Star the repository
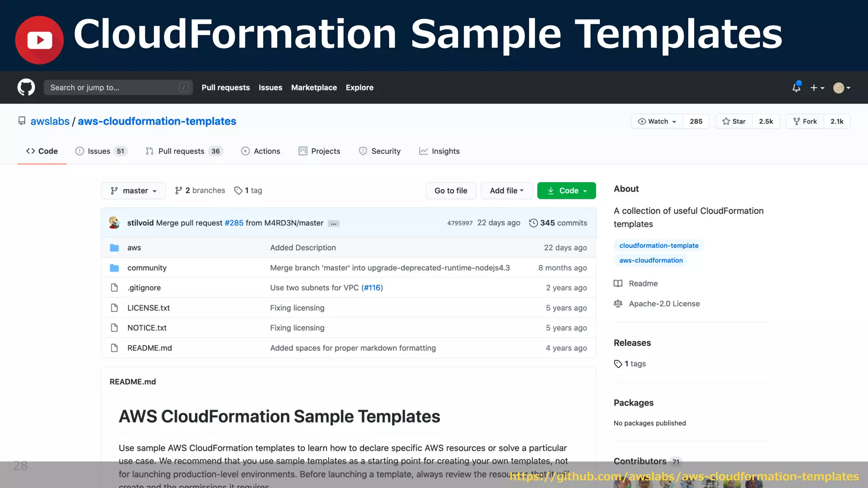 tap(734, 121)
